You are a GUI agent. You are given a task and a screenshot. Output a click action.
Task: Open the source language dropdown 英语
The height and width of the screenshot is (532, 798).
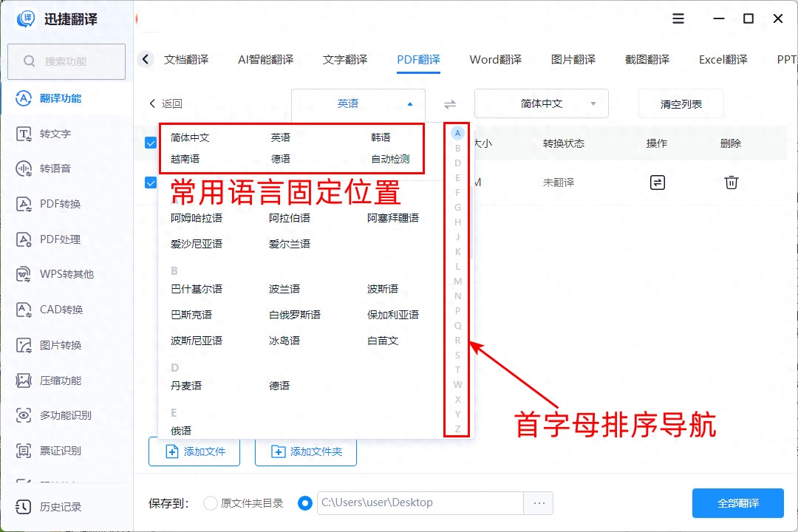(358, 104)
